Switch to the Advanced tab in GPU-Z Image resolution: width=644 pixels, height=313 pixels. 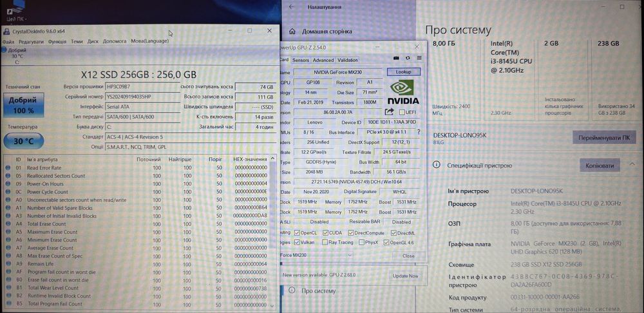point(323,60)
